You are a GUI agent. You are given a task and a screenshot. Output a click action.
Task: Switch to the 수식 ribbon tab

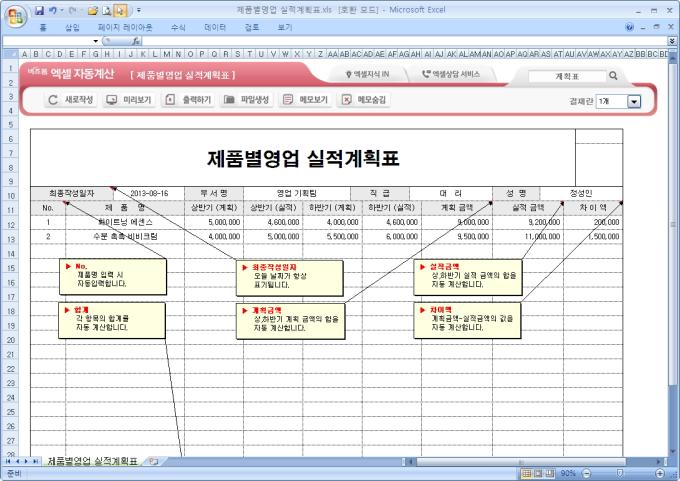178,27
